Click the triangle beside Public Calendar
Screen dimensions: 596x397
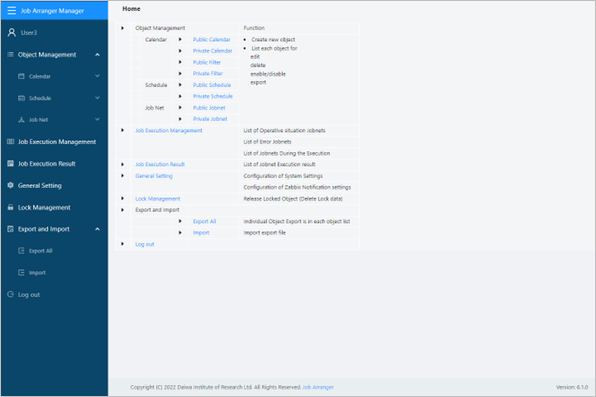(x=180, y=40)
